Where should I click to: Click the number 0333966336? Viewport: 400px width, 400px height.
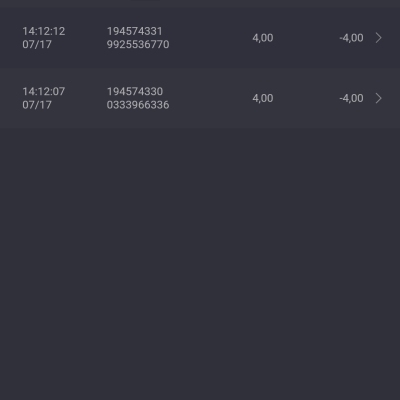click(138, 105)
